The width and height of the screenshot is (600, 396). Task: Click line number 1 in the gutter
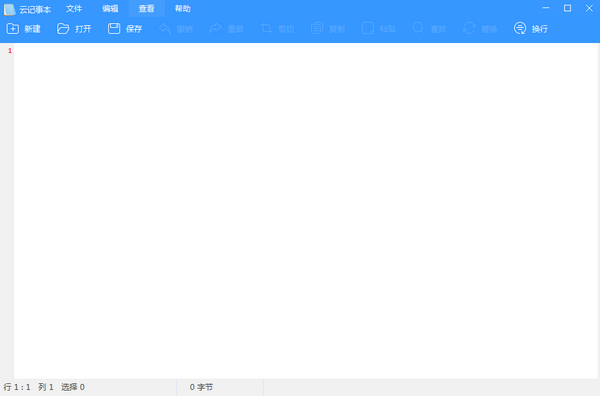point(10,51)
